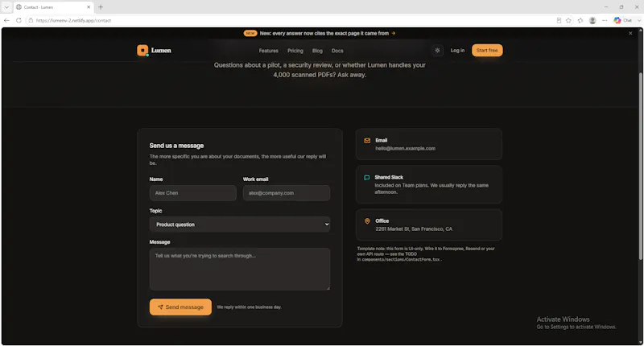The width and height of the screenshot is (644, 346).
Task: Open the Blog nav item
Action: click(x=317, y=51)
